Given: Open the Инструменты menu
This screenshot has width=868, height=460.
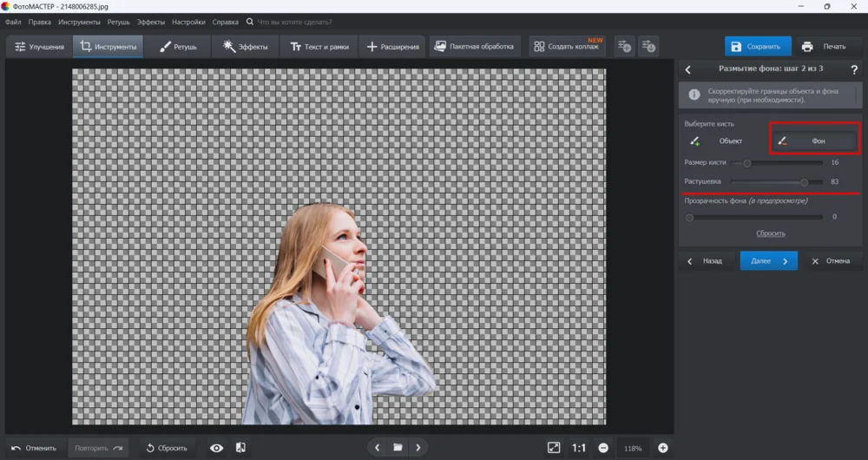Looking at the screenshot, I should point(79,21).
